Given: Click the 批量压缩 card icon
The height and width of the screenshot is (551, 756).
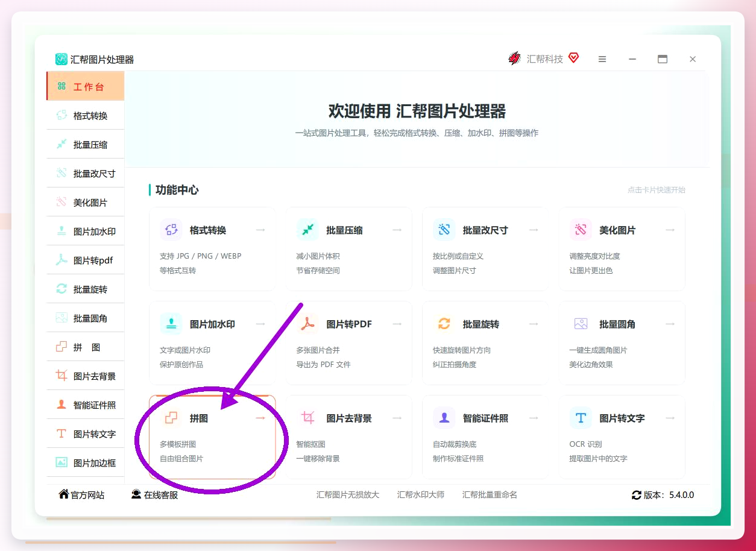Looking at the screenshot, I should [307, 230].
